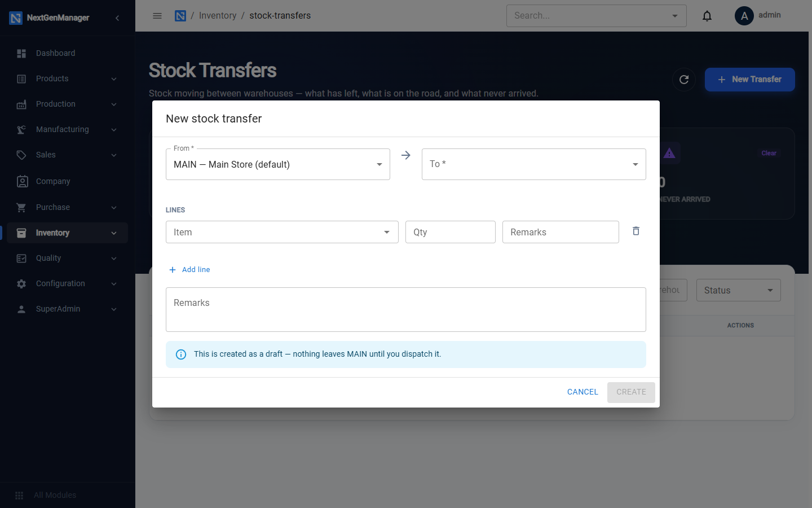Screen dimensions: 812x508
Task: Focus the large Remarks text area
Action: [x=406, y=310]
